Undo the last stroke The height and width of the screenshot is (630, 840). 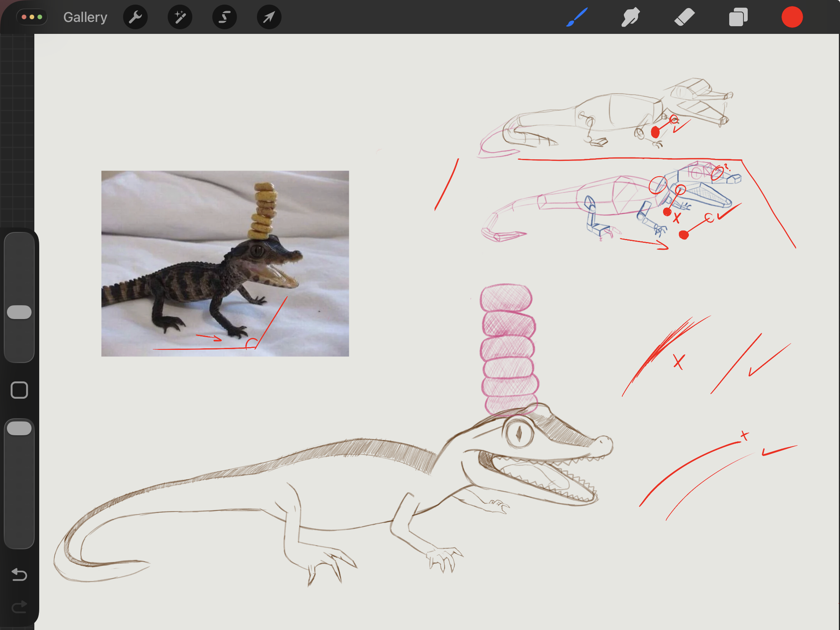tap(19, 575)
